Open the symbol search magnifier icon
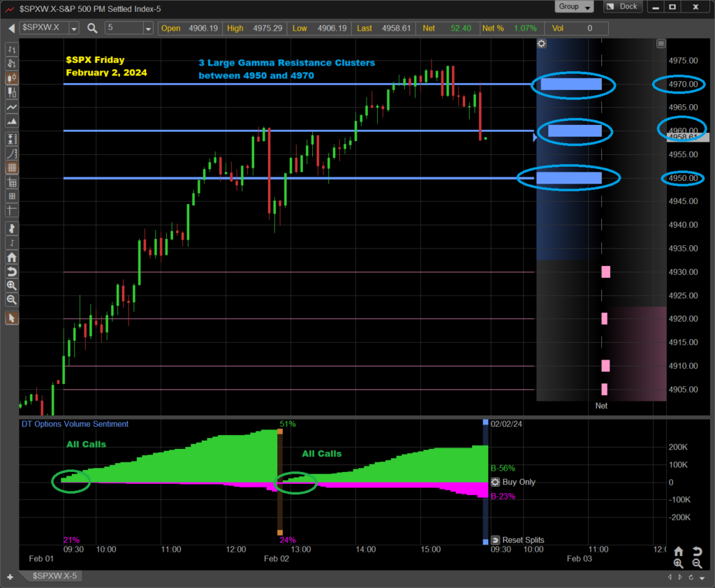This screenshot has width=715, height=588. (x=93, y=28)
